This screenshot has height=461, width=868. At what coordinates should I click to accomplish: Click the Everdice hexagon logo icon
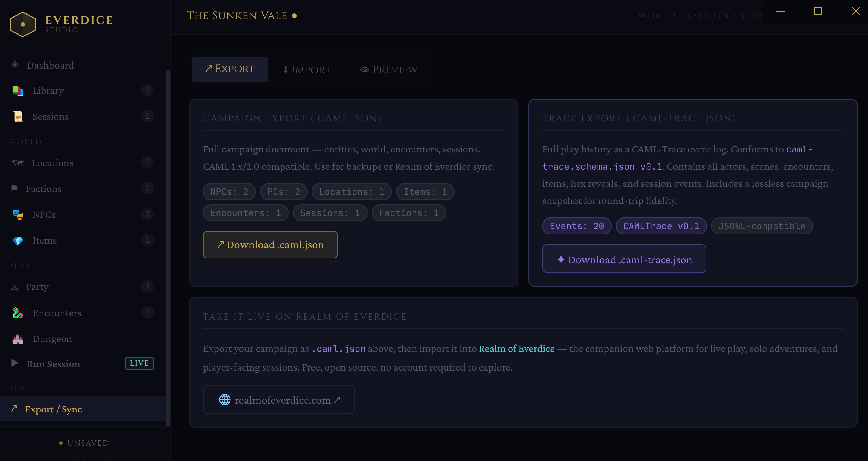pyautogui.click(x=22, y=24)
